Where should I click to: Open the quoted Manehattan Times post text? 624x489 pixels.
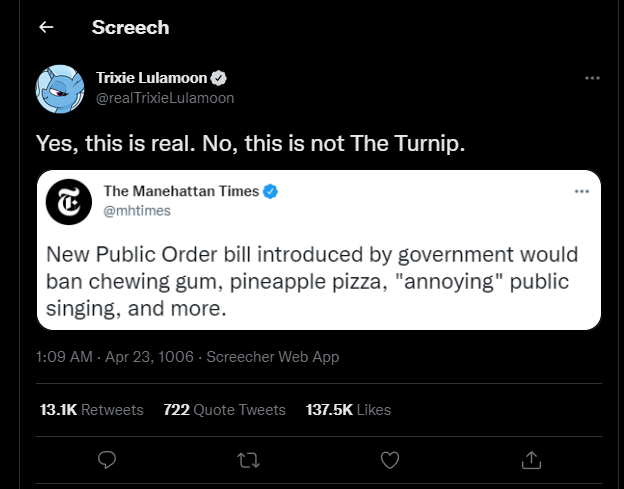point(312,282)
